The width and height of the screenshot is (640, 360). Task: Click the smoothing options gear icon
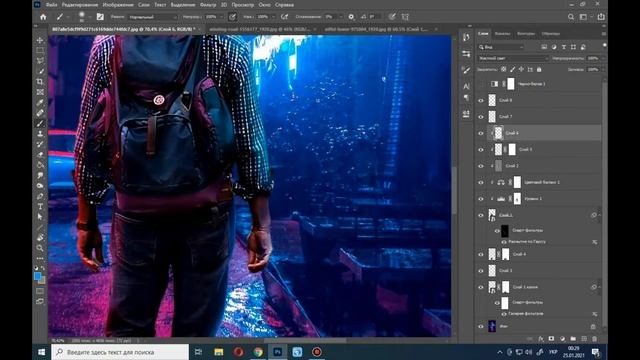tap(351, 17)
